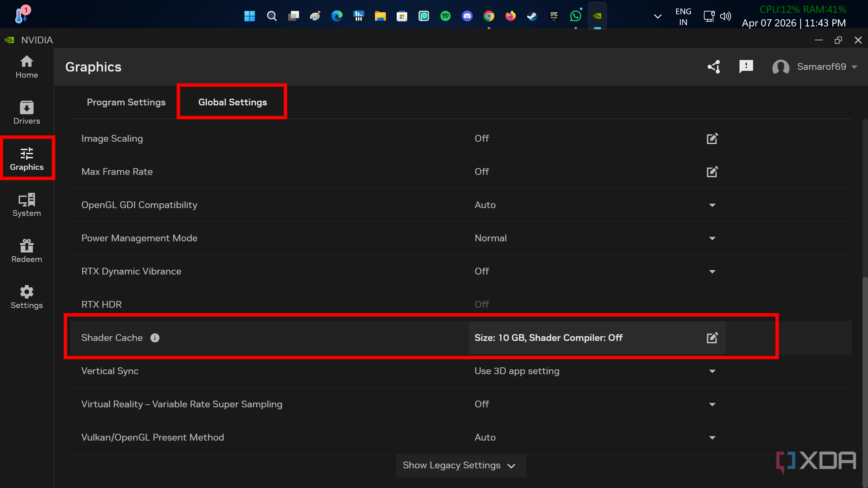
Task: Open the Home section in sidebar
Action: pos(26,67)
